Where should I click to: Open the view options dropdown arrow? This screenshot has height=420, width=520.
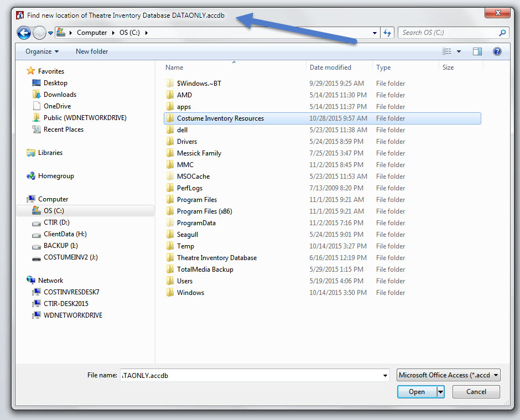pos(459,51)
